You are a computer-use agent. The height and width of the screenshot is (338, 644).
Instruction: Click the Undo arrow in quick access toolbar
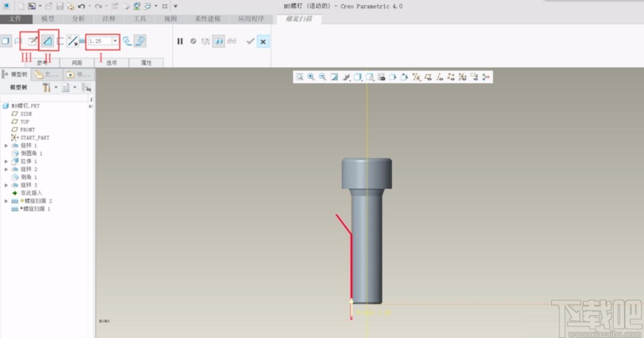pos(81,6)
